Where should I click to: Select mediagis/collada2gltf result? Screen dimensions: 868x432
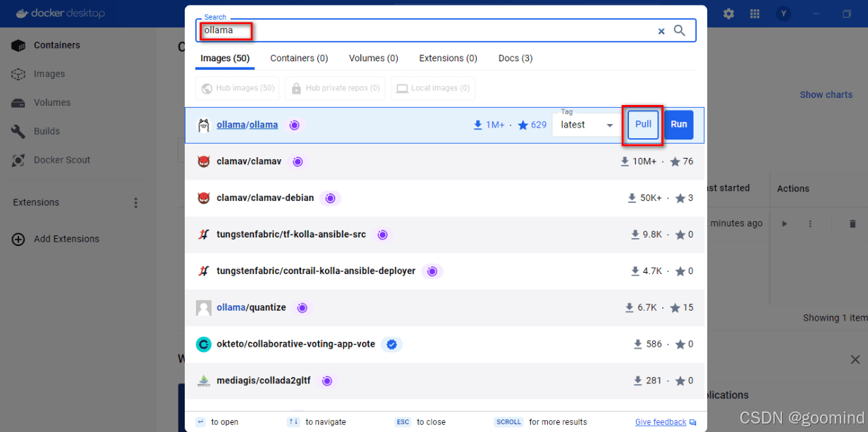point(444,381)
